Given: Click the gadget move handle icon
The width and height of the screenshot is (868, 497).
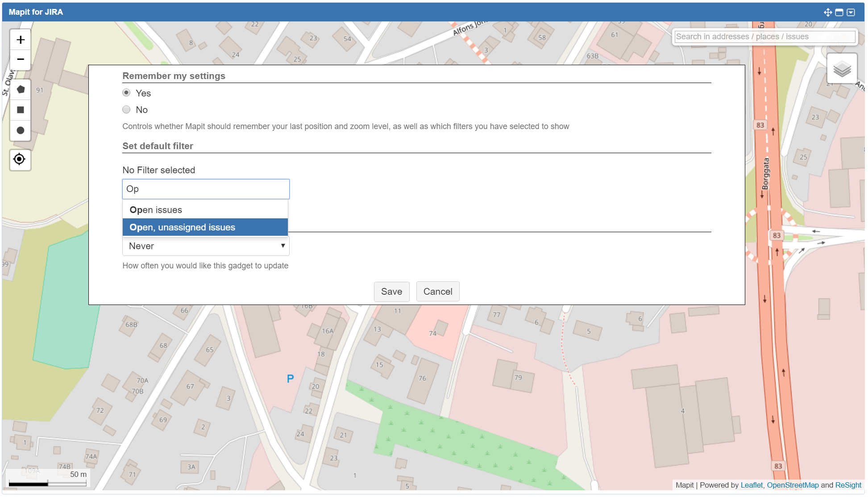Looking at the screenshot, I should coord(827,13).
